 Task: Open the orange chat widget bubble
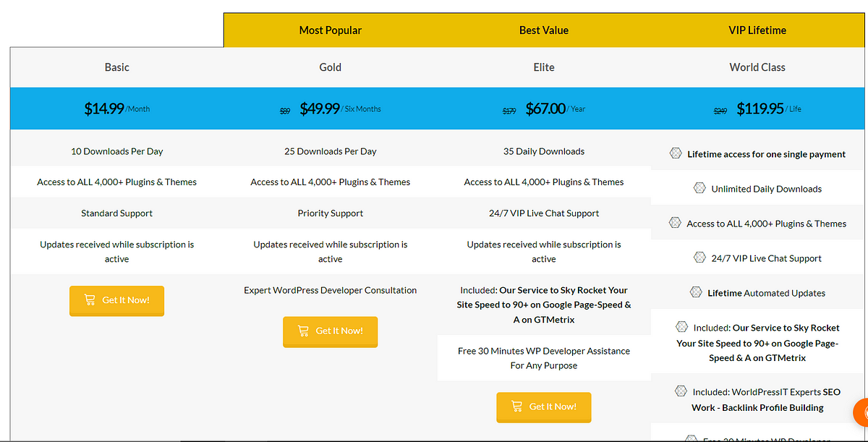pyautogui.click(x=861, y=412)
